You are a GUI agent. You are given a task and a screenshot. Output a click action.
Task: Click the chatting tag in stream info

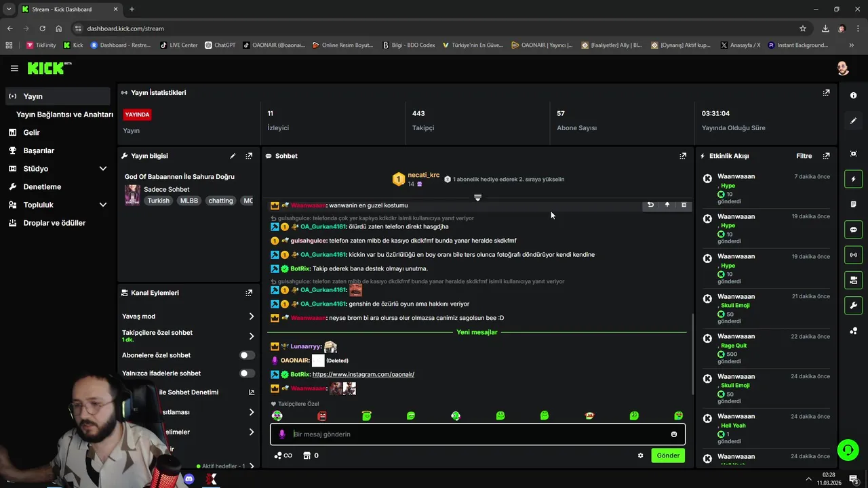[x=220, y=201]
